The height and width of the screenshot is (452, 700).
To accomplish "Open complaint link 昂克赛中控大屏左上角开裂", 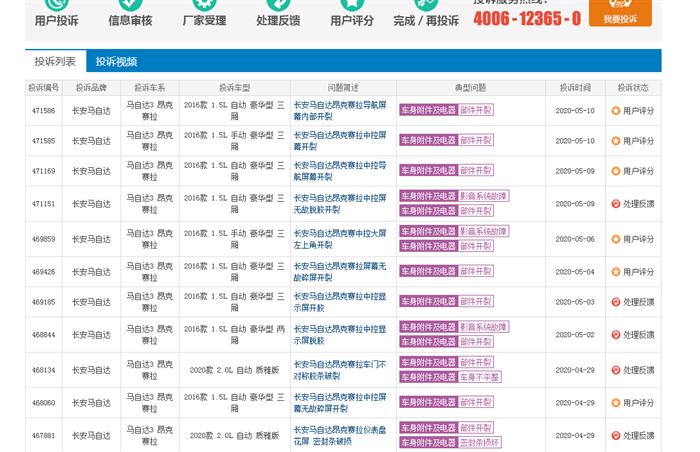I will (x=340, y=239).
